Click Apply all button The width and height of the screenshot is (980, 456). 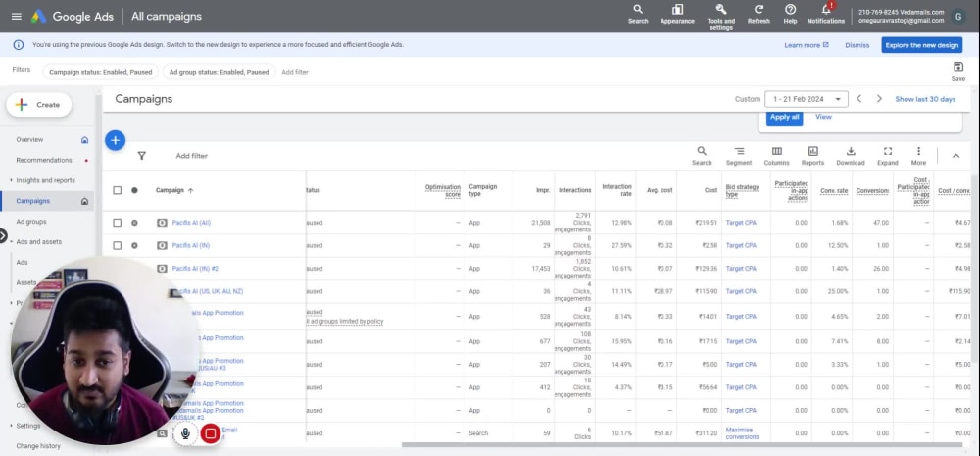pos(784,117)
